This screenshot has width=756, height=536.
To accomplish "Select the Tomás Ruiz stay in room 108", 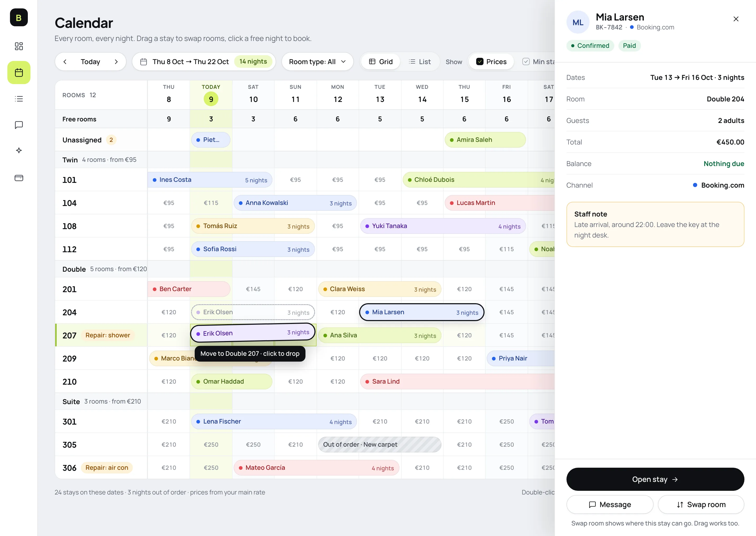I will coord(253,226).
